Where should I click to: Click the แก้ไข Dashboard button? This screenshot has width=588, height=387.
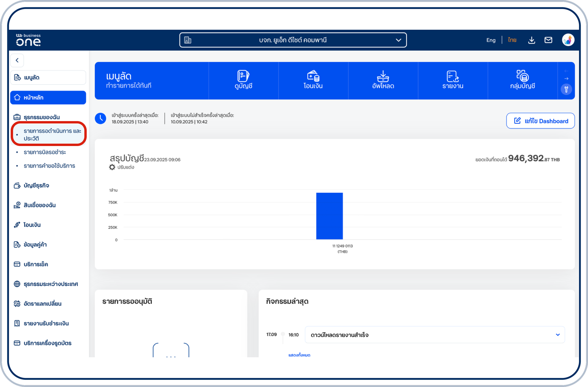[x=540, y=121]
